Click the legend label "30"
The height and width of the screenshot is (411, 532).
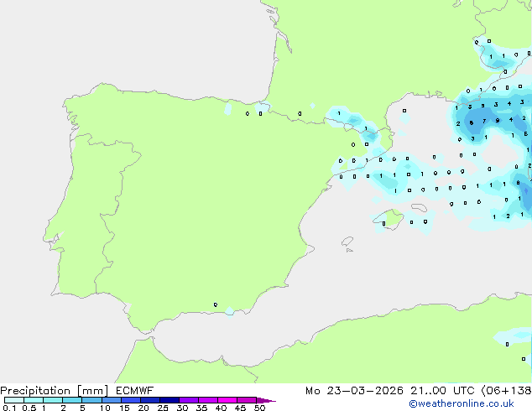(182, 408)
